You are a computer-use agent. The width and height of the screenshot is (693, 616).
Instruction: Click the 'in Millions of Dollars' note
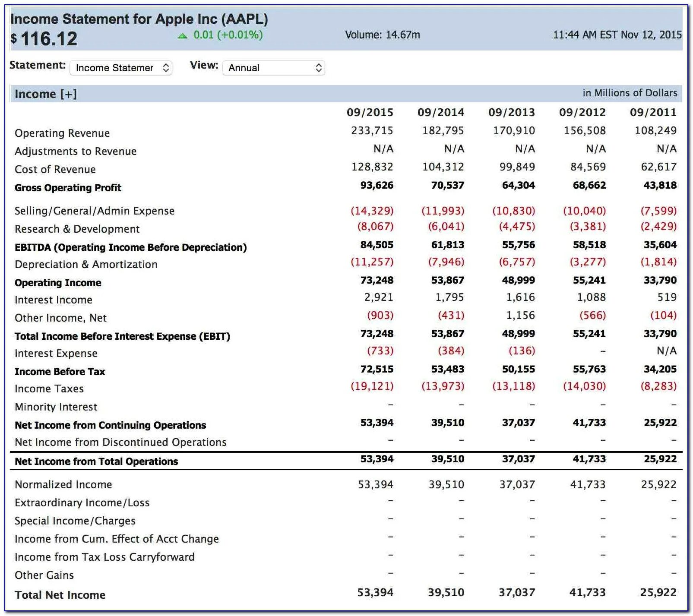pyautogui.click(x=630, y=93)
